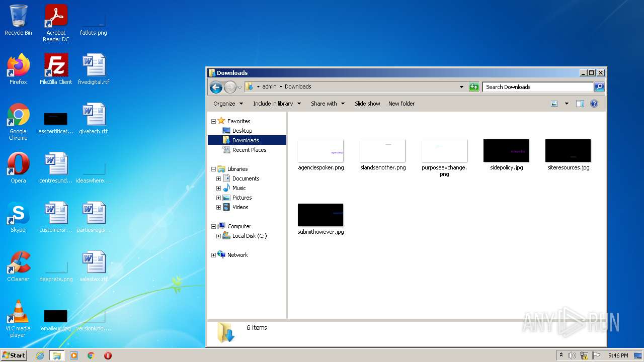Open the Recycle Bin desktop icon
Viewport: 644px width, 362px height.
(x=18, y=20)
